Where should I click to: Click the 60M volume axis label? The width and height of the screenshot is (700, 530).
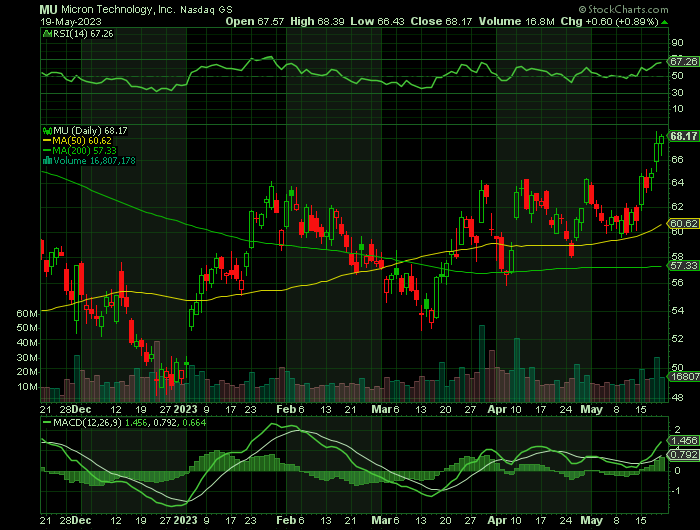pyautogui.click(x=27, y=314)
